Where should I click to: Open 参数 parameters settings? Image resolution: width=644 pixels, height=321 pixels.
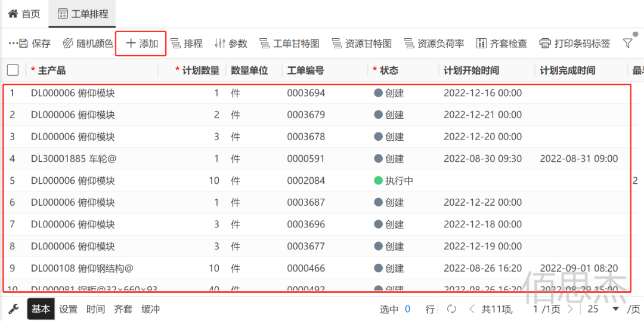(x=231, y=44)
